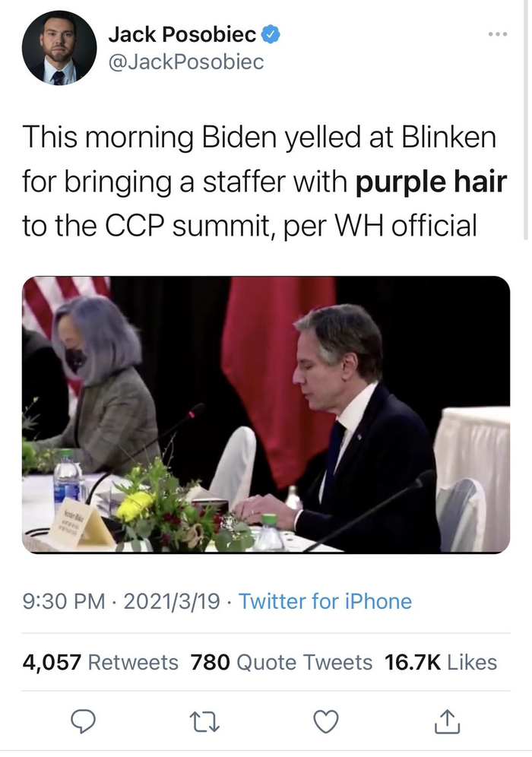This screenshot has height=757, width=532.
Task: Click the Twitter for iPhone source link
Action: pos(325,602)
